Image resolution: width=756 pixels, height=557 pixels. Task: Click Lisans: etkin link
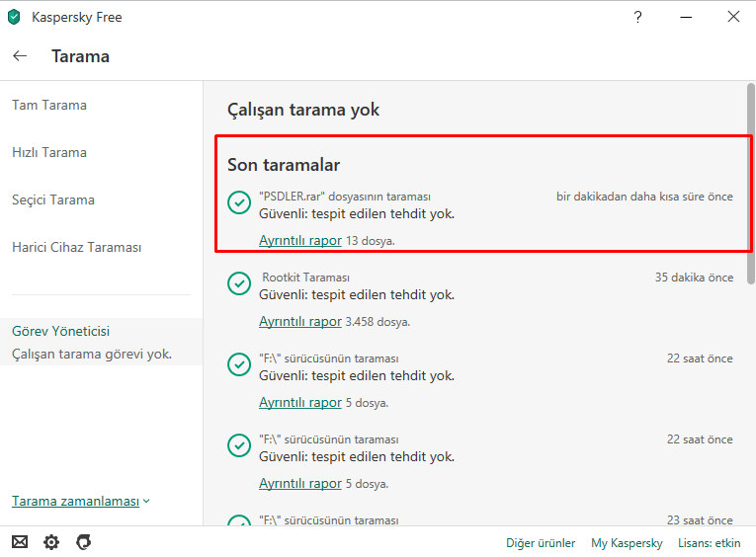click(x=710, y=543)
